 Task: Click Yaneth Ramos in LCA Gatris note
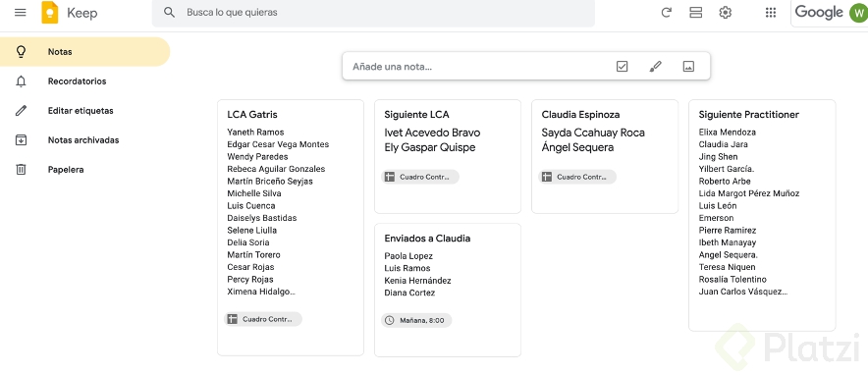255,133
